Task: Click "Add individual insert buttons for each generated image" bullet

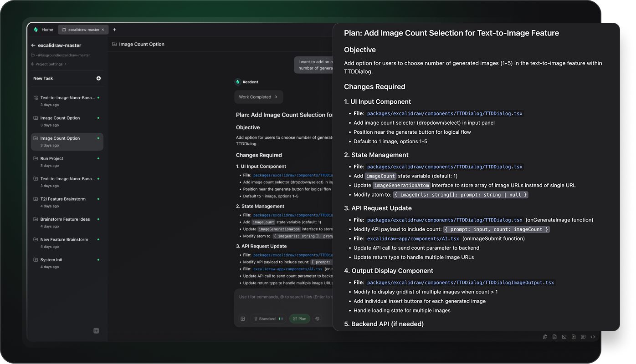Action: 420,301
